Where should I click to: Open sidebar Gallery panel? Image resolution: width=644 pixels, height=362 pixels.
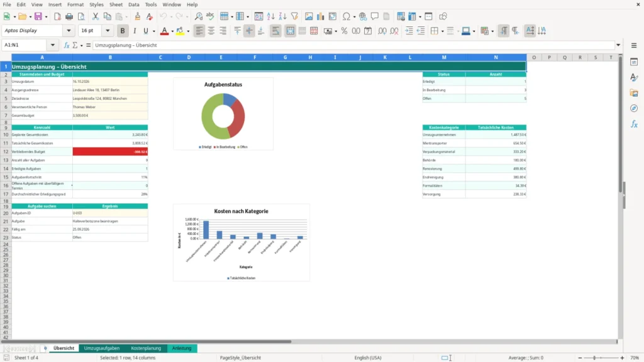[634, 93]
